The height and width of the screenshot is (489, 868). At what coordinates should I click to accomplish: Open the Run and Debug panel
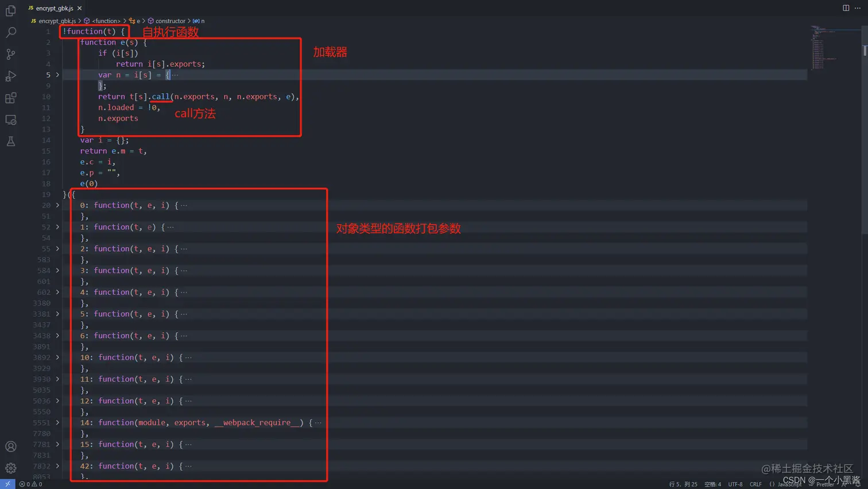[10, 75]
